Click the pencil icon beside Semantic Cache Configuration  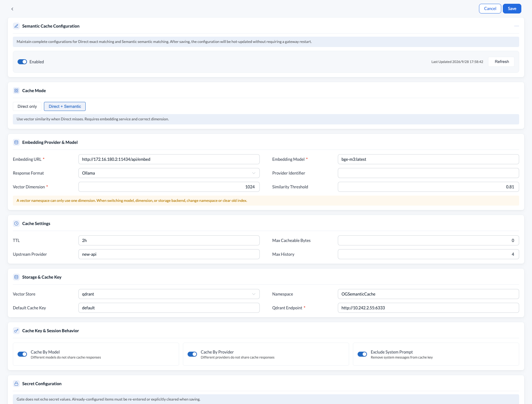(x=16, y=26)
